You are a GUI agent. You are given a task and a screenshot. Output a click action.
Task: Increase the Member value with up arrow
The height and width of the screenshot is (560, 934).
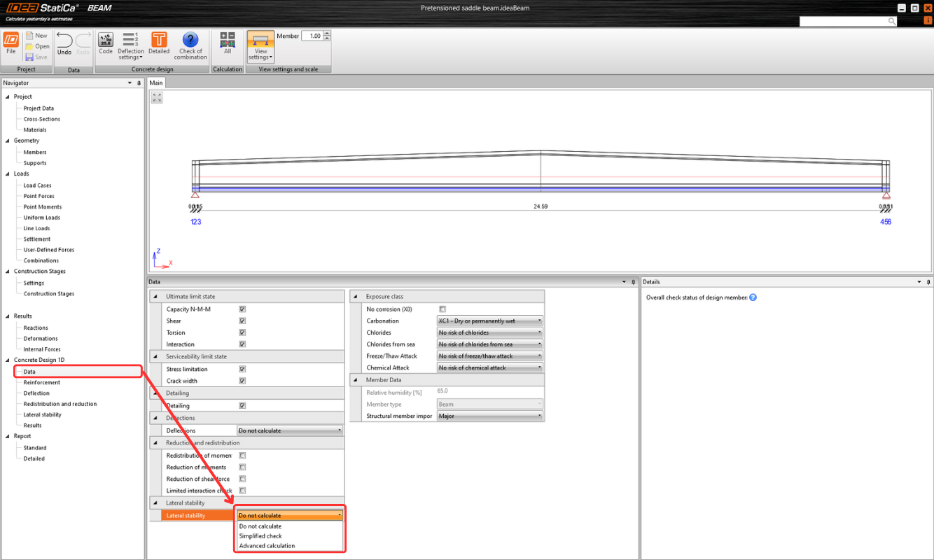(x=327, y=34)
